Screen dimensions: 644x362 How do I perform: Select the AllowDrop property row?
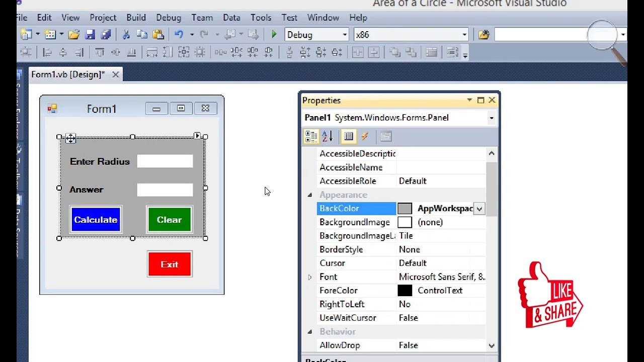[x=401, y=345]
